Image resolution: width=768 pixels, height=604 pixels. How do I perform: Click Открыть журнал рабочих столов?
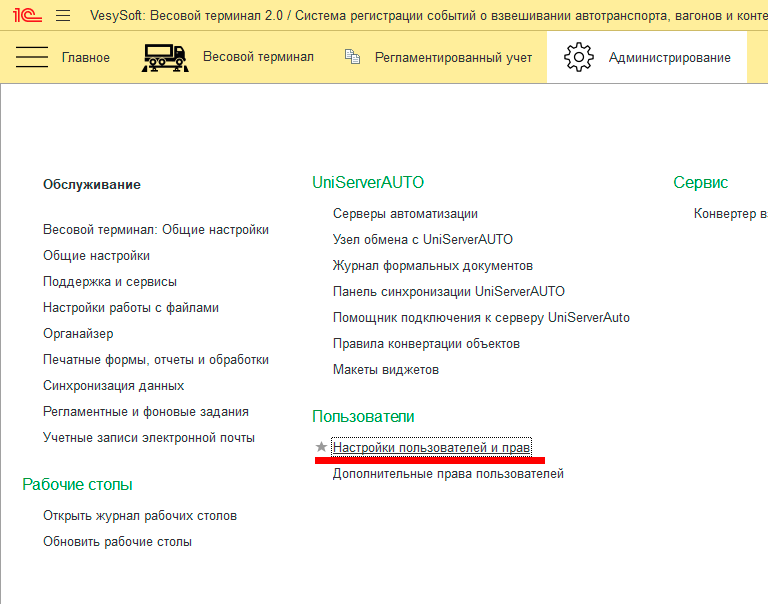(x=139, y=515)
